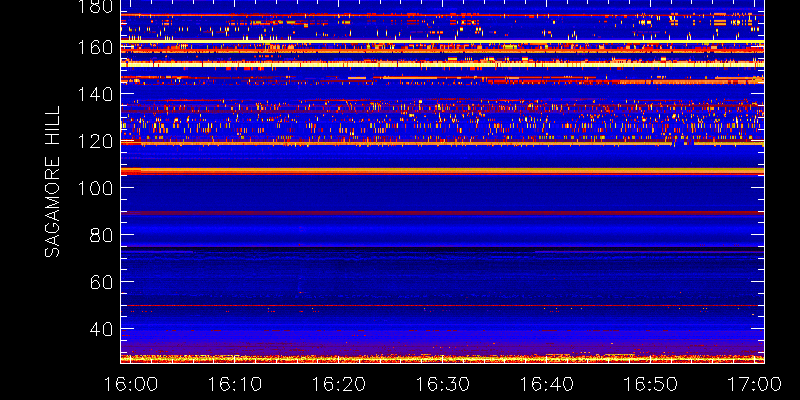Click the 100 frequency axis label
The width and height of the screenshot is (800, 400).
click(x=95, y=188)
